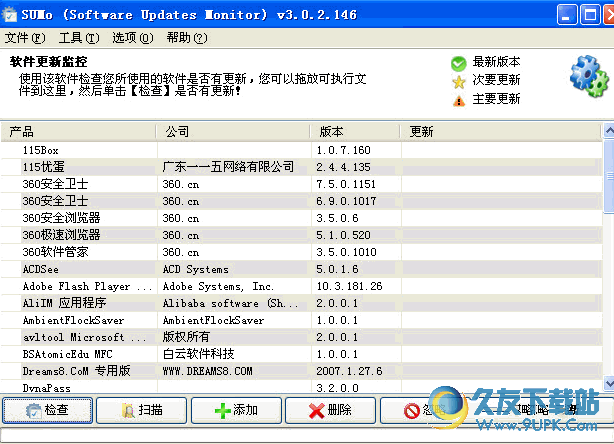This screenshot has height=444, width=614.
Task: Select the 115Box row
Action: [x=302, y=150]
